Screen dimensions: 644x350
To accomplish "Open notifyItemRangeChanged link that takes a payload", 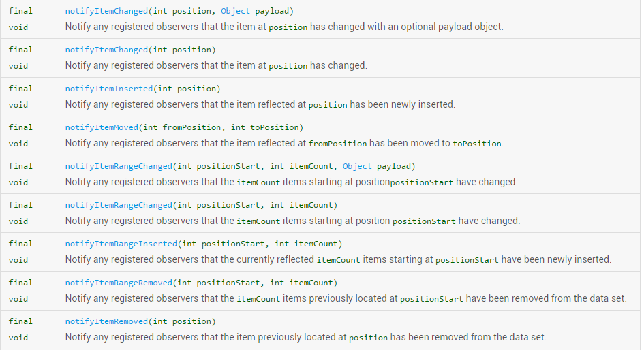I will click(119, 167).
